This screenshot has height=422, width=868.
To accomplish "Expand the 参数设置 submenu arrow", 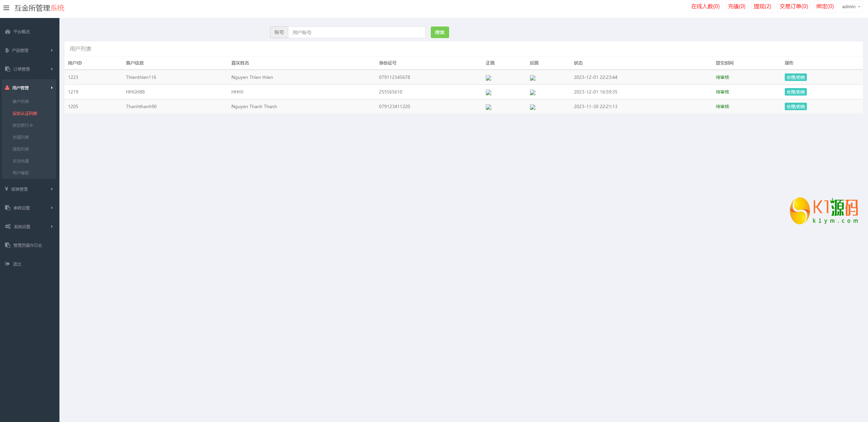I will click(52, 208).
